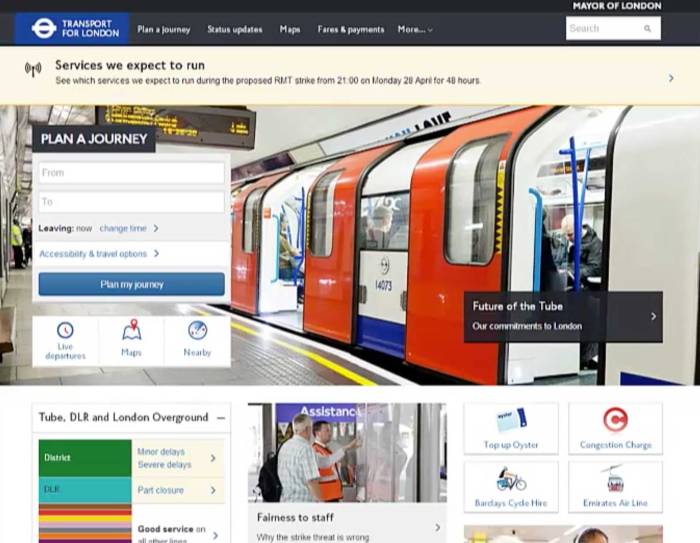Click the Our commitments to London text
This screenshot has height=543, width=700.
[x=527, y=326]
